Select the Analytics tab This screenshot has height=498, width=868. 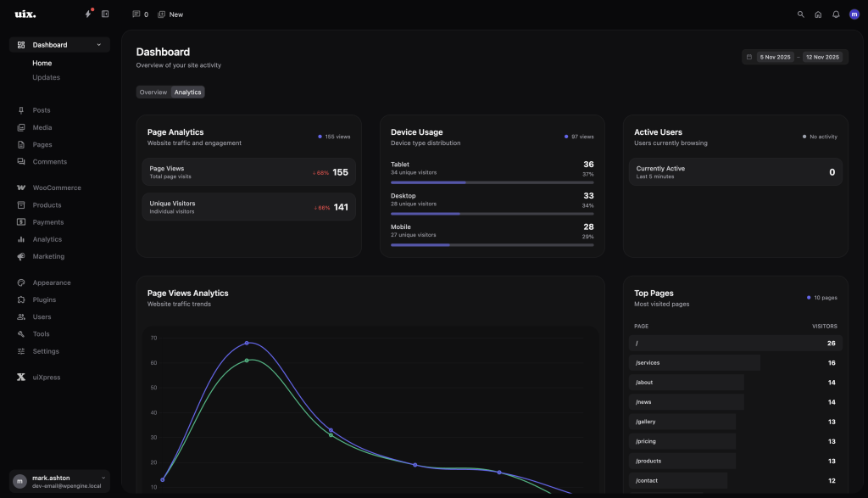click(x=187, y=92)
